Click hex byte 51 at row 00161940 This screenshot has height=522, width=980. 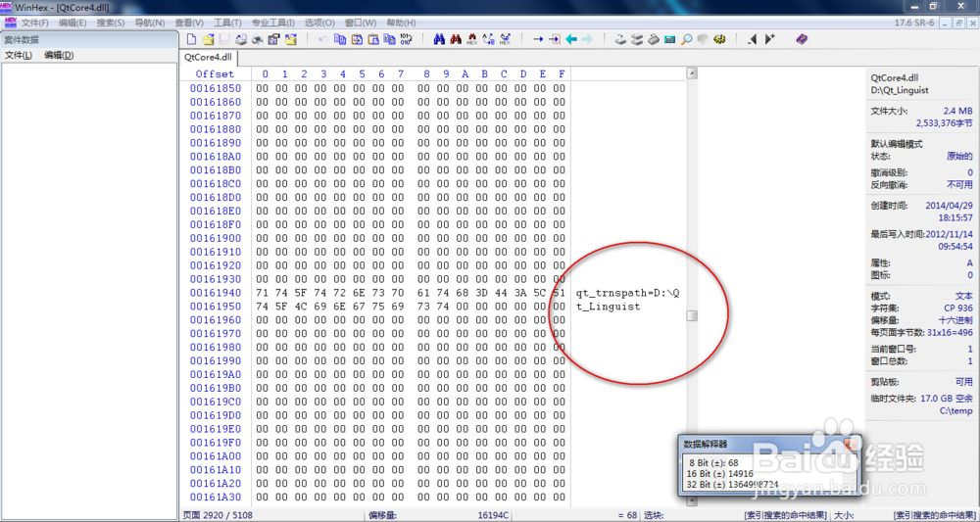coord(560,292)
